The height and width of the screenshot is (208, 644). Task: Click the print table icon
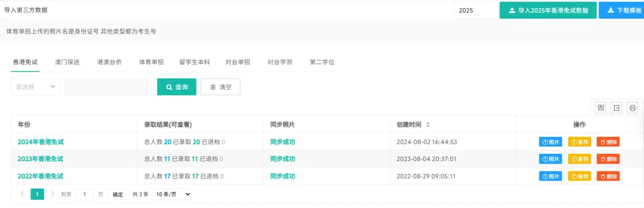[x=632, y=107]
